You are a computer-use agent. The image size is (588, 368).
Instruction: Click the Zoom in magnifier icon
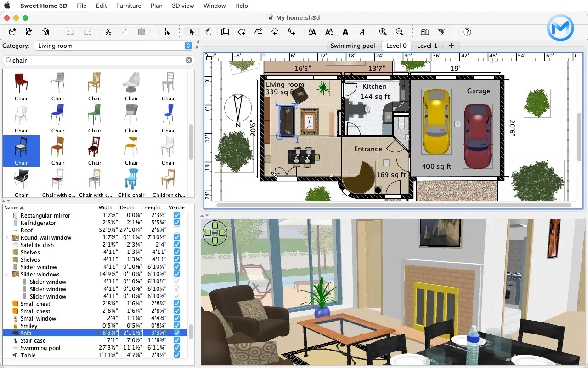[x=383, y=32]
